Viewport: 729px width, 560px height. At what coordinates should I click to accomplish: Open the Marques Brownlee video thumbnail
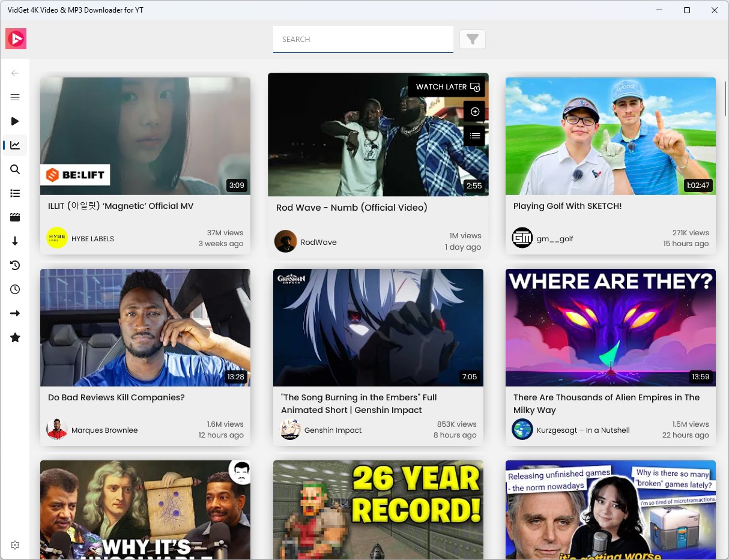[145, 328]
